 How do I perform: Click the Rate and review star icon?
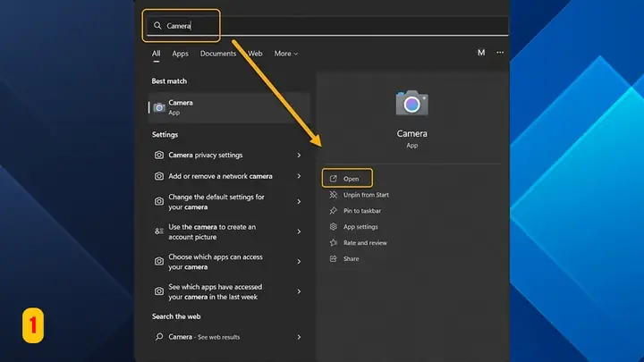click(333, 242)
